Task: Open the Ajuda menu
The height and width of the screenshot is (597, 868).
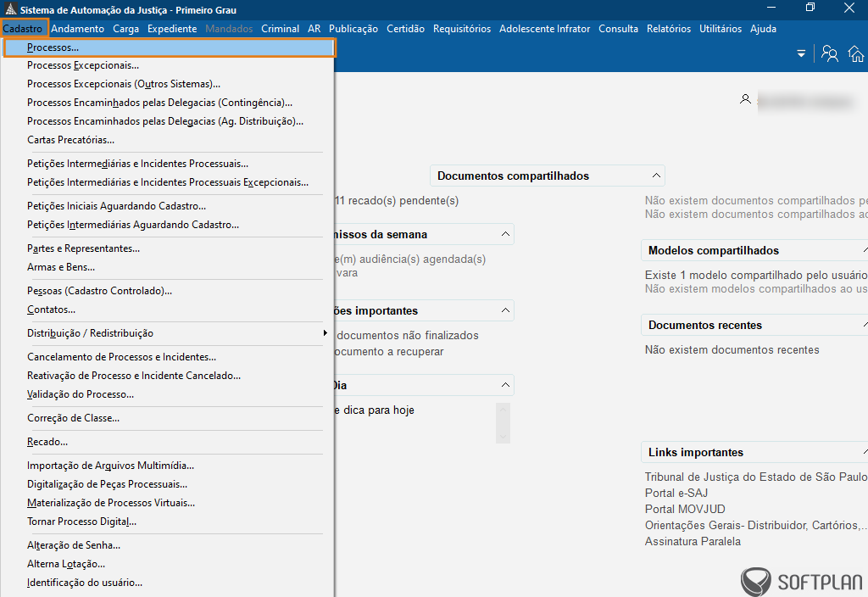Action: pos(763,29)
